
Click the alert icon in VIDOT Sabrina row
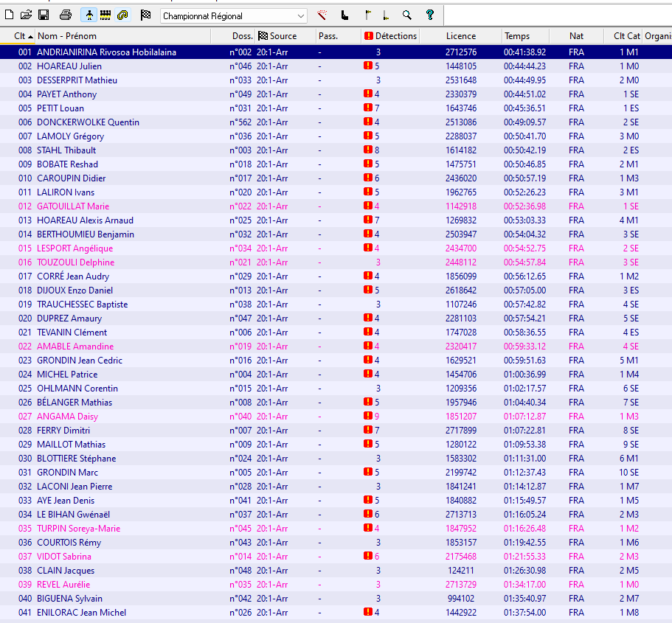coord(367,556)
